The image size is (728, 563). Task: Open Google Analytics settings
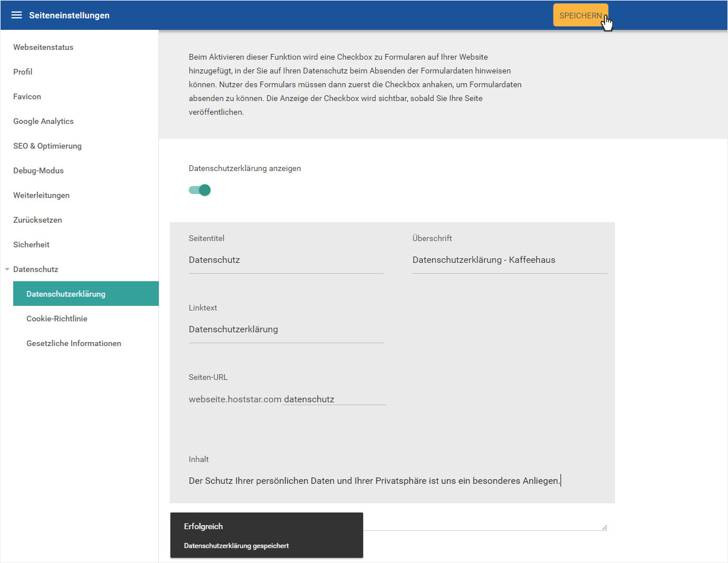coord(44,121)
